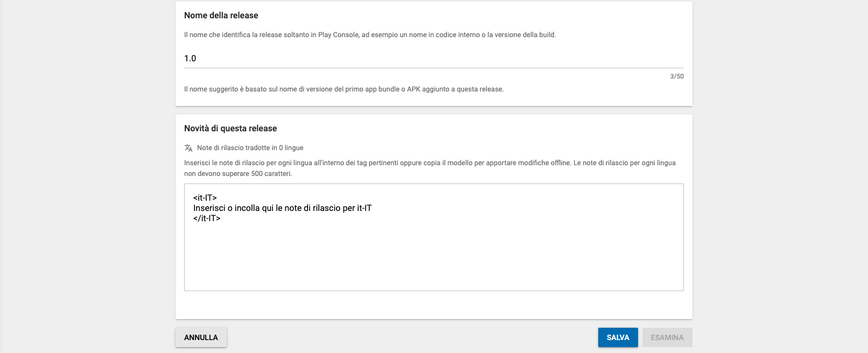The image size is (868, 353).
Task: Click the release name field containing 1.0
Action: (x=434, y=58)
